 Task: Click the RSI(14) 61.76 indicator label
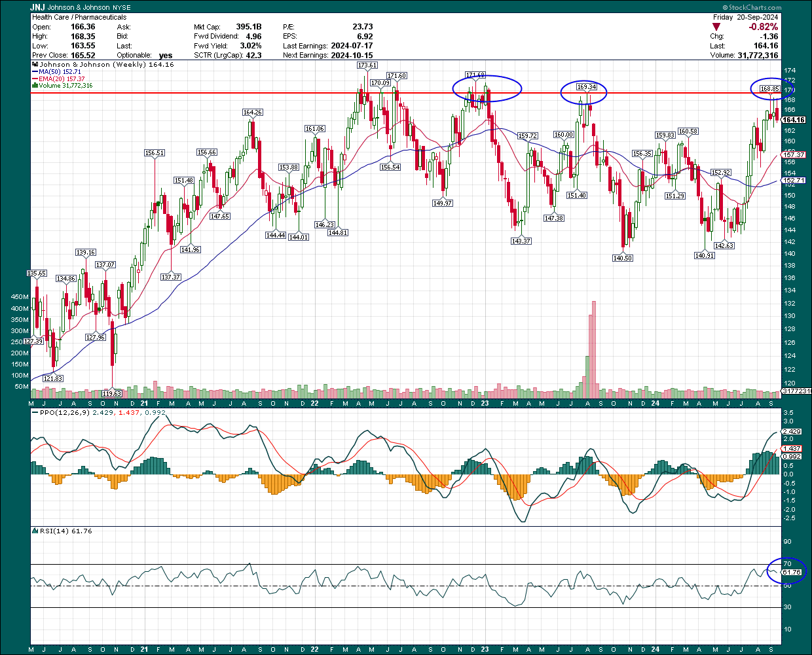point(63,531)
